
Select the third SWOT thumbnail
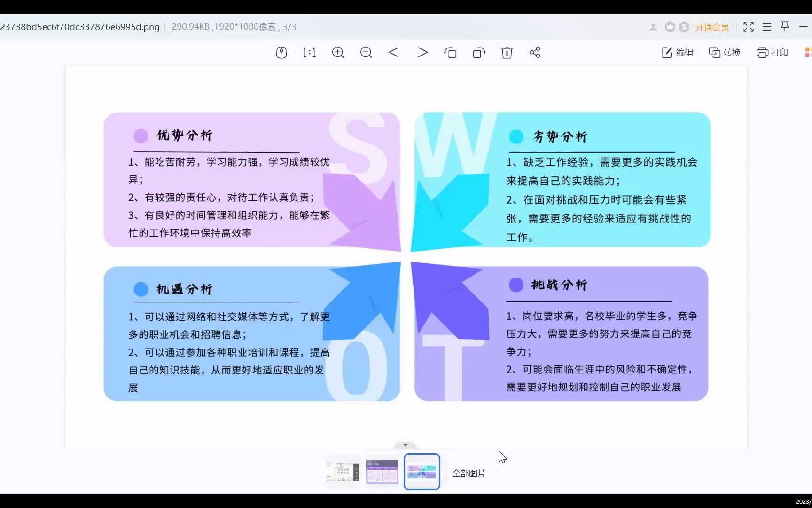click(422, 471)
